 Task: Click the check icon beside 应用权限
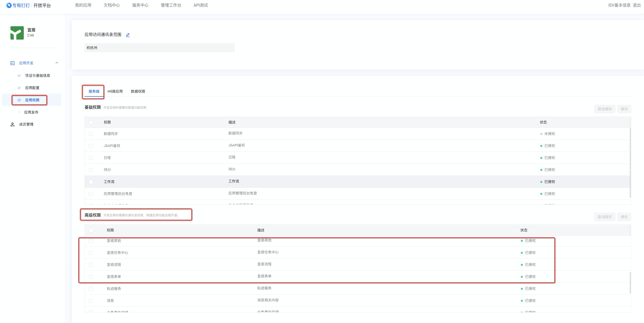(19, 100)
